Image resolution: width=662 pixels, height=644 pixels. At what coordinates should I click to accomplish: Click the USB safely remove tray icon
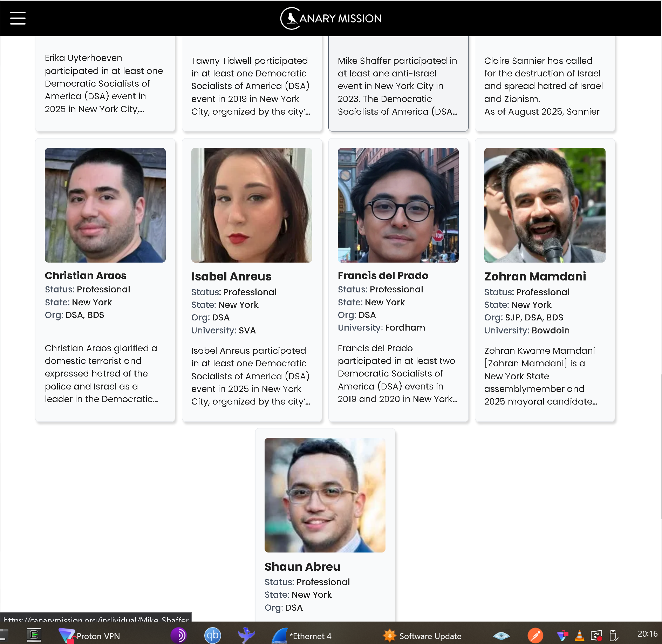coord(614,636)
